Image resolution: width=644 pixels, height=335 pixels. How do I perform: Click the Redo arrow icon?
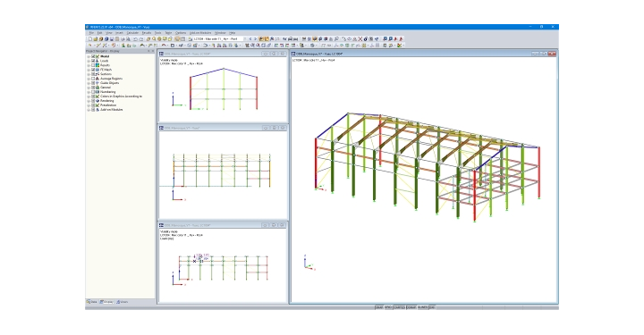click(x=141, y=39)
